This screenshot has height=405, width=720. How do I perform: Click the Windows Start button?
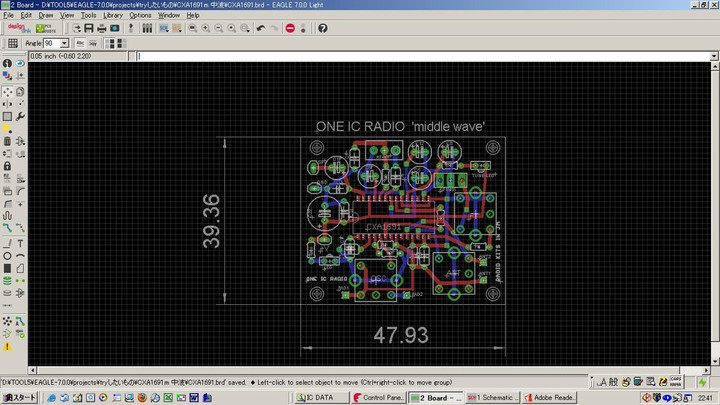tap(18, 397)
